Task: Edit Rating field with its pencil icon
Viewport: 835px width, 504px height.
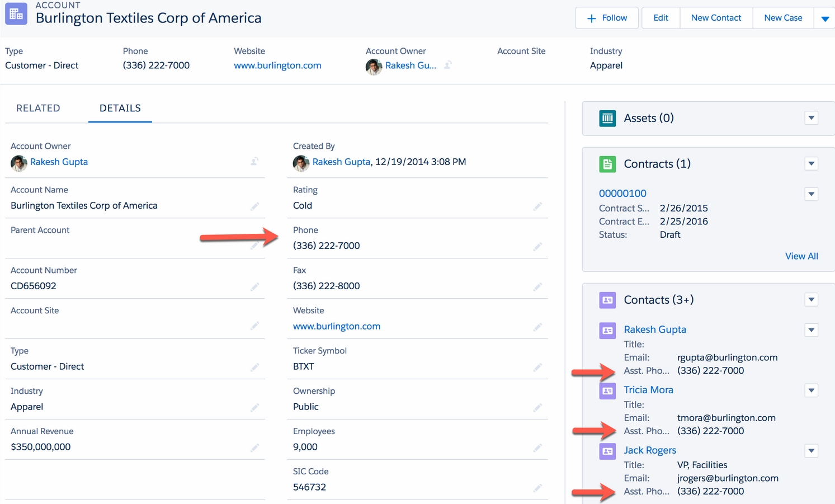Action: [x=537, y=206]
